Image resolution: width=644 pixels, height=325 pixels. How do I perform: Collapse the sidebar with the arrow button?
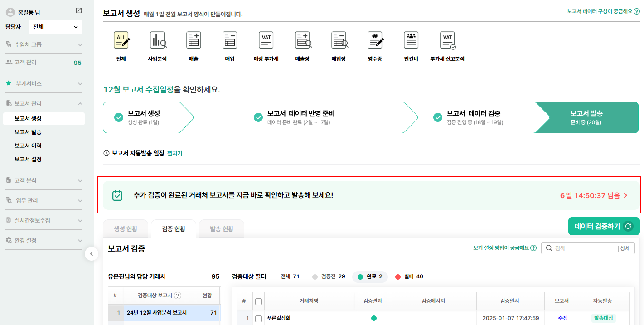pos(92,254)
